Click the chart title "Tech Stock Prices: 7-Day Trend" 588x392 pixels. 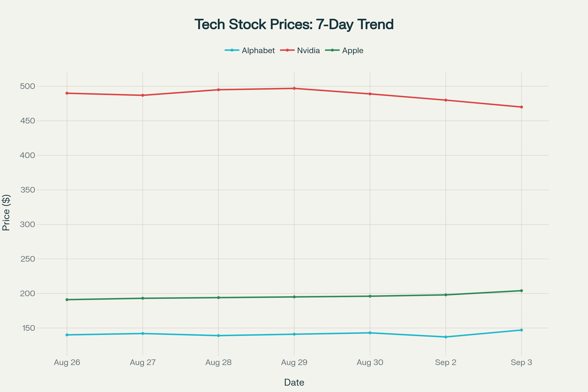(x=294, y=24)
